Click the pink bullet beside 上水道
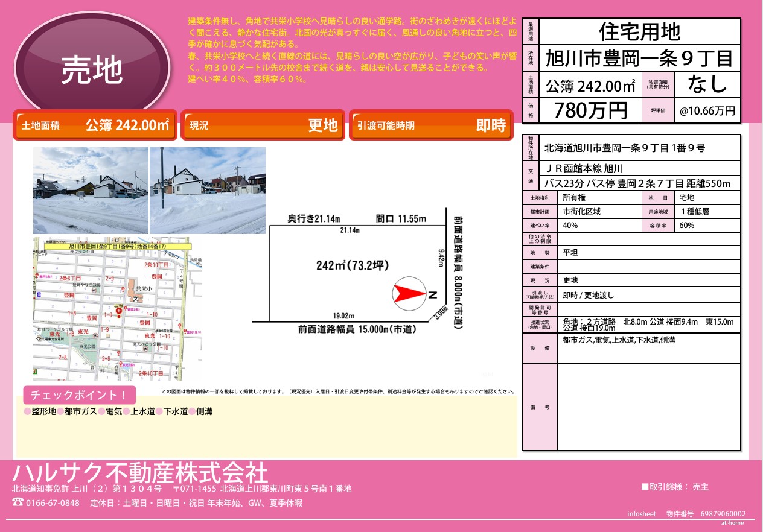The width and height of the screenshot is (763, 532). [126, 411]
